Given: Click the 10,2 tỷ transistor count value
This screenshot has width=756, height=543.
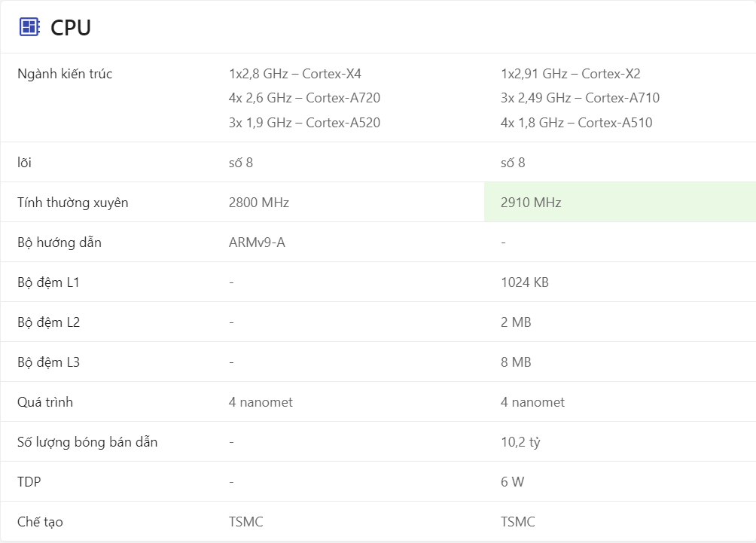Looking at the screenshot, I should [x=520, y=442].
